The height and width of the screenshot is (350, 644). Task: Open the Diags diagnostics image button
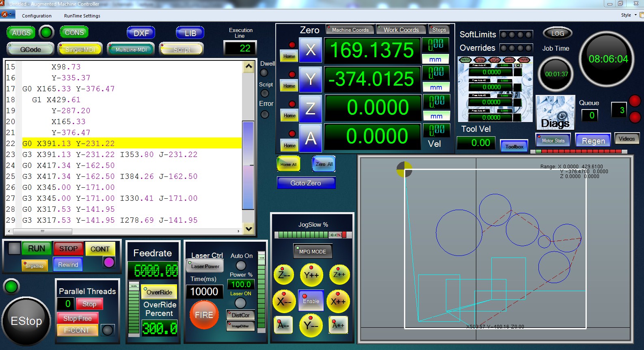tap(555, 113)
